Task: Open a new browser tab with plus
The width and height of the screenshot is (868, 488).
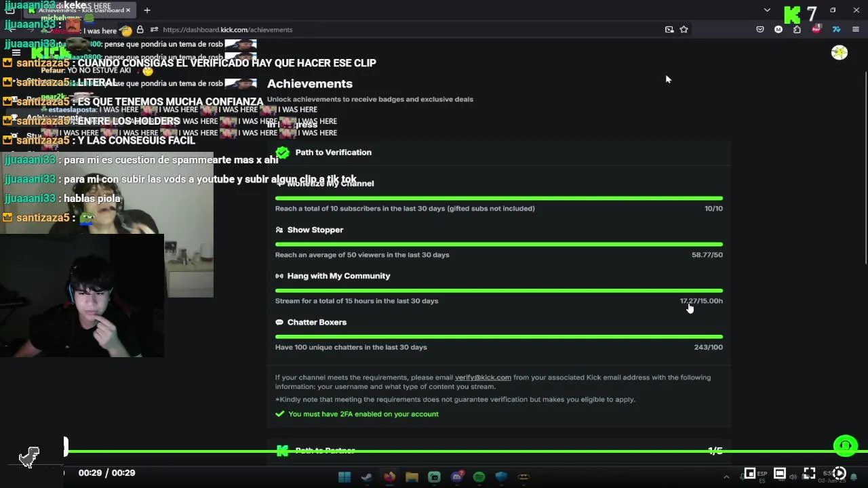Action: pyautogui.click(x=147, y=10)
